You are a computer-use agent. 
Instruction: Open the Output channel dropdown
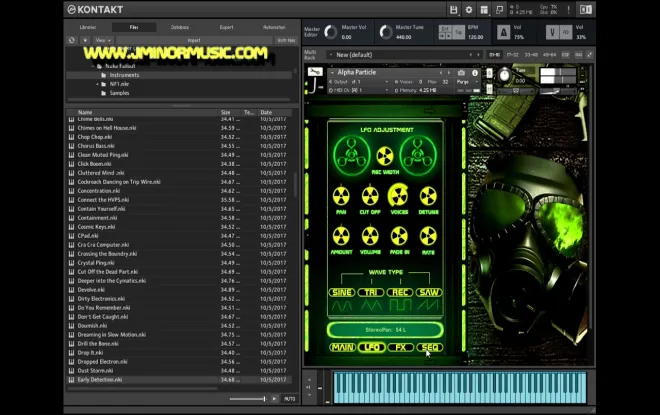(360, 82)
